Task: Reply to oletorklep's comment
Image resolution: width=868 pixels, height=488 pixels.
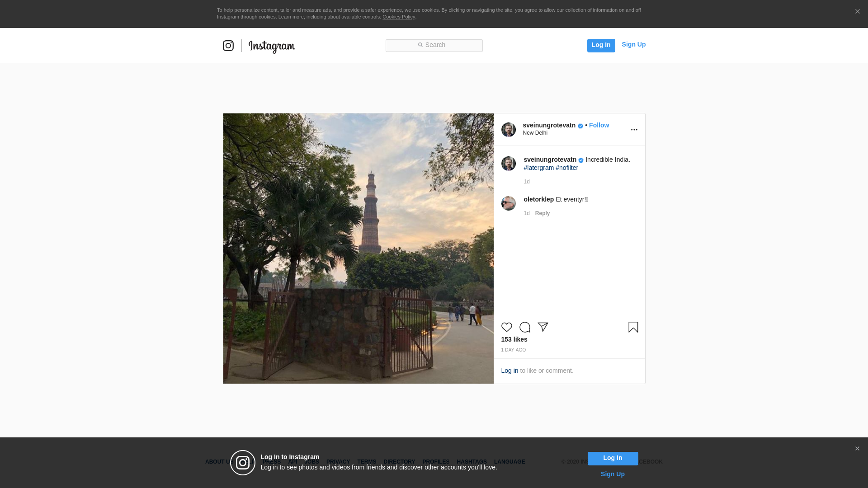Action: [x=542, y=213]
